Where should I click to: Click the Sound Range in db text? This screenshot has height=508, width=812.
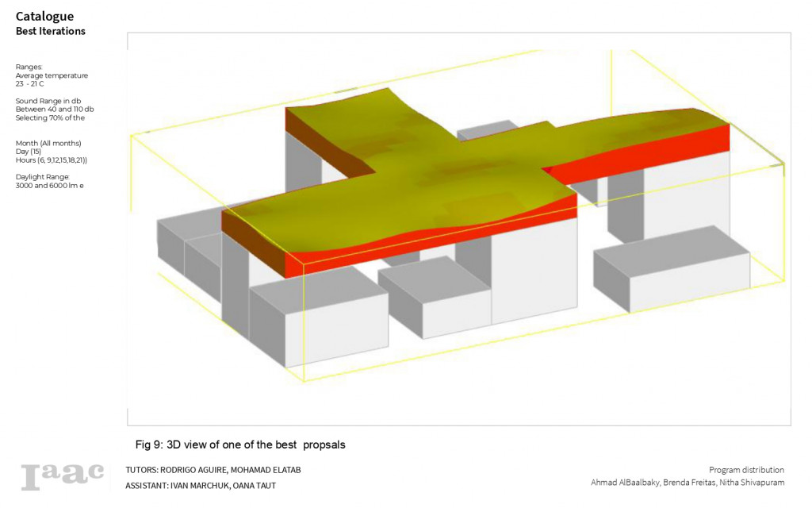tap(50, 101)
